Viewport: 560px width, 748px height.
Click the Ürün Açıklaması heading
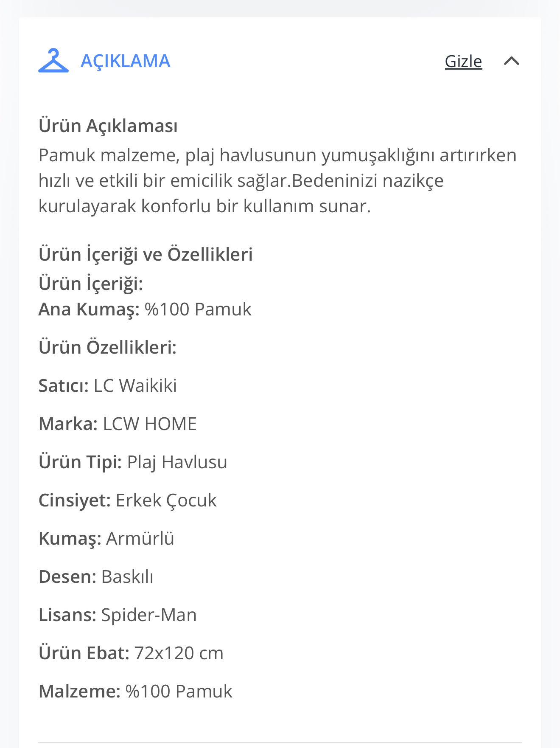[x=108, y=126]
